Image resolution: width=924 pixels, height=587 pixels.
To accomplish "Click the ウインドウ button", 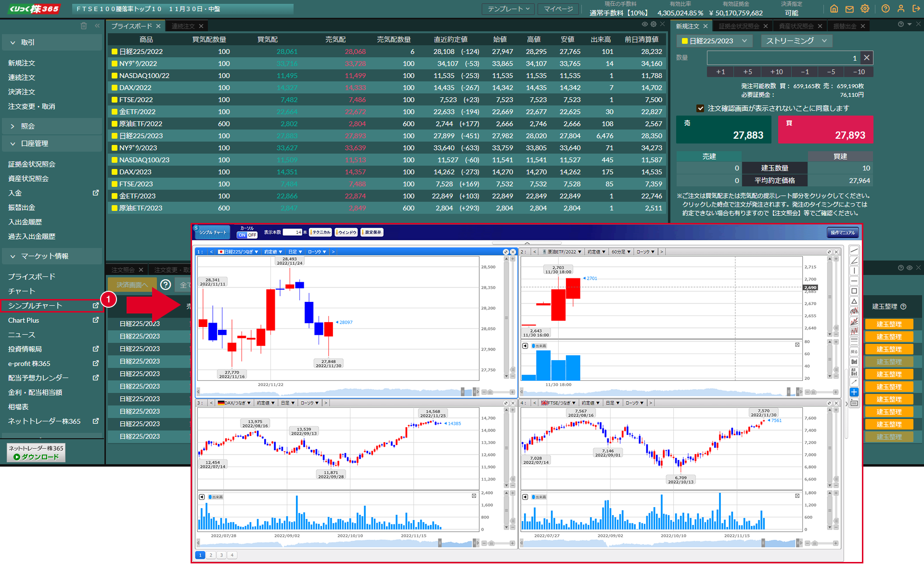I will pyautogui.click(x=346, y=232).
